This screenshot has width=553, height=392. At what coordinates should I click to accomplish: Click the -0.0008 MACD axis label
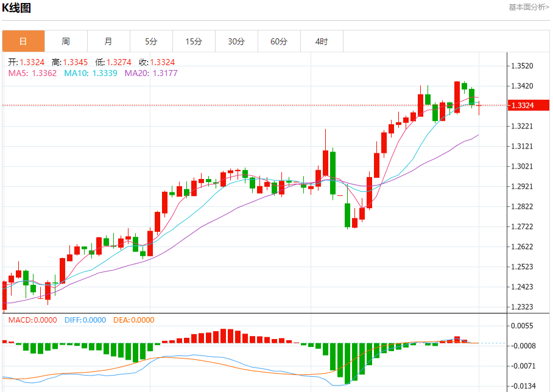click(x=523, y=346)
